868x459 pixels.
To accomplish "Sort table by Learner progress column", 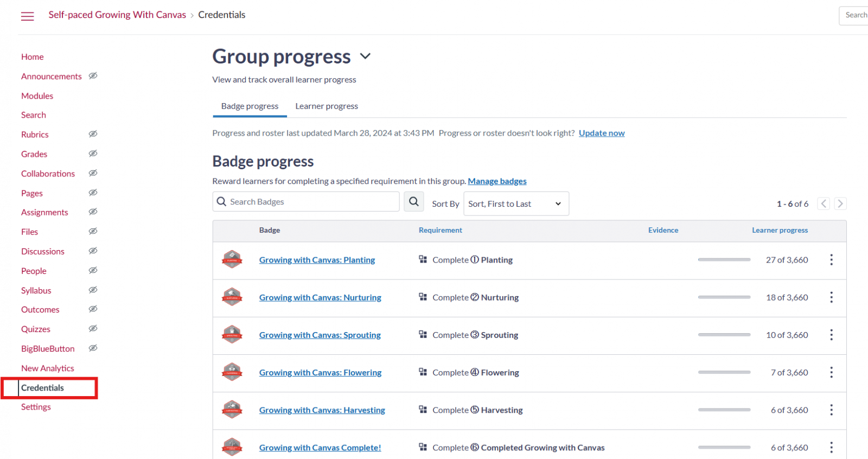I will point(779,230).
